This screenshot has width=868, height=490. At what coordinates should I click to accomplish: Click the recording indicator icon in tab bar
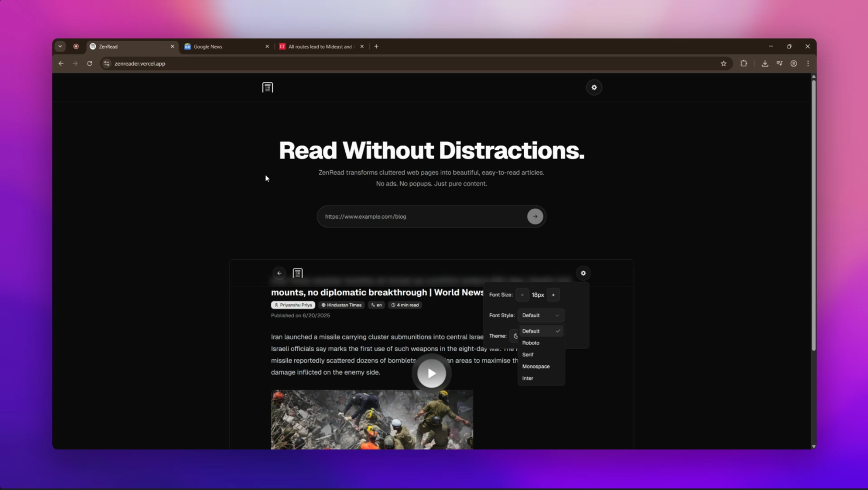tap(76, 46)
